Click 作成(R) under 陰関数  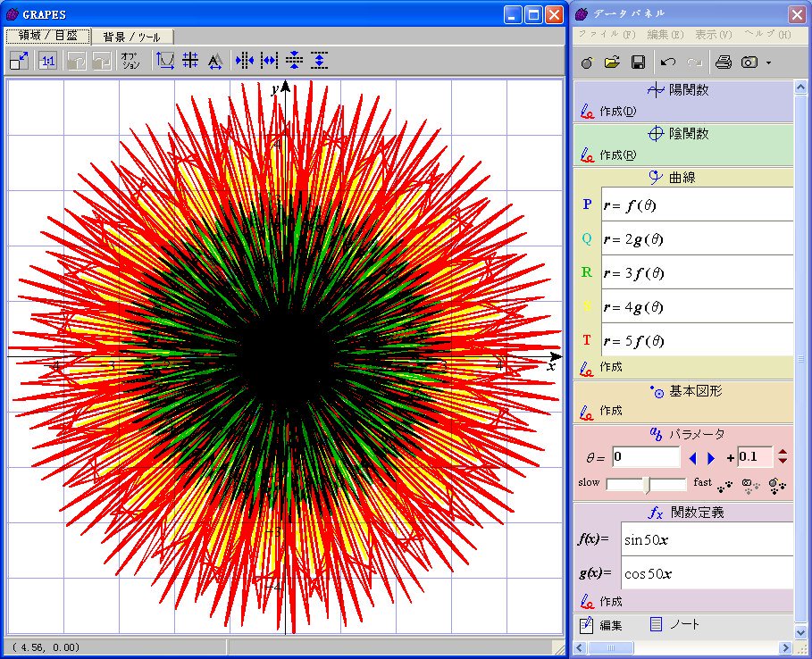click(609, 154)
